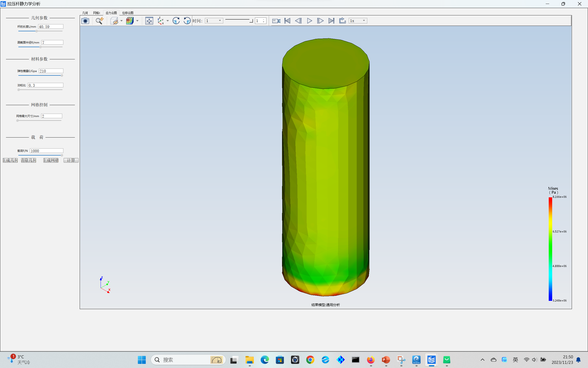Image resolution: width=588 pixels, height=368 pixels.
Task: Step back one frame
Action: point(298,21)
